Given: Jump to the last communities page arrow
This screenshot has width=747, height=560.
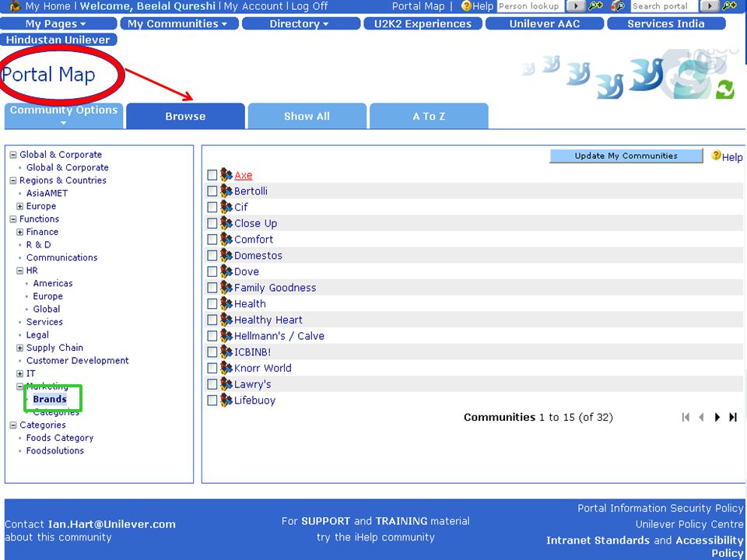Looking at the screenshot, I should [x=733, y=417].
